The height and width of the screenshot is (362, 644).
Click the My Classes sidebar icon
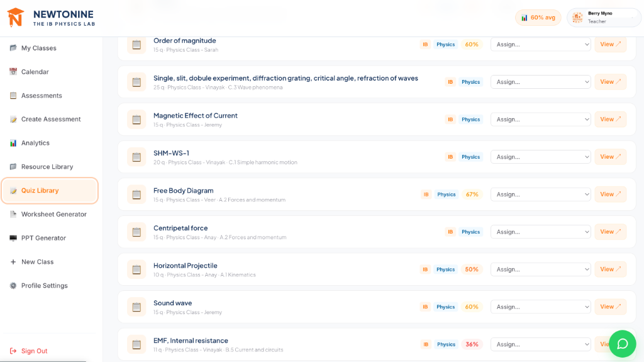(13, 48)
